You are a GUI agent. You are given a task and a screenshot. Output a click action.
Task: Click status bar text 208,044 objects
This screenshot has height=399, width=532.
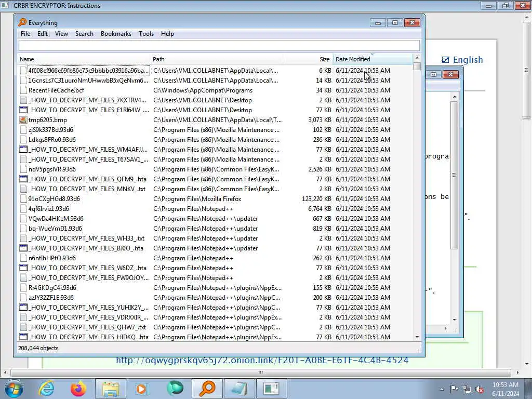tap(38, 348)
